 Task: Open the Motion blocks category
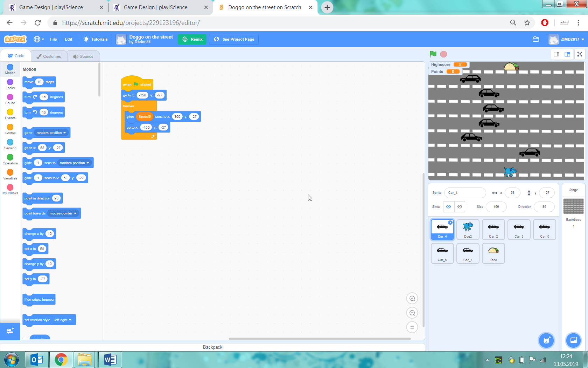coord(10,69)
